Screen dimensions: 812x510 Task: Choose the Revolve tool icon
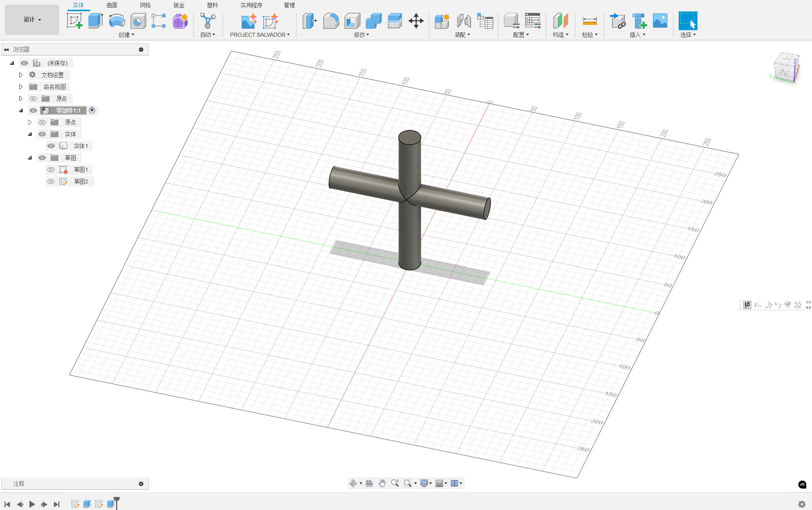pyautogui.click(x=117, y=21)
